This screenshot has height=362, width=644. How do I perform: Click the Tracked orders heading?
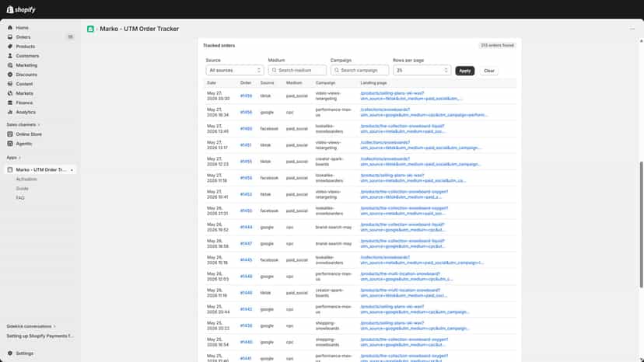click(219, 46)
